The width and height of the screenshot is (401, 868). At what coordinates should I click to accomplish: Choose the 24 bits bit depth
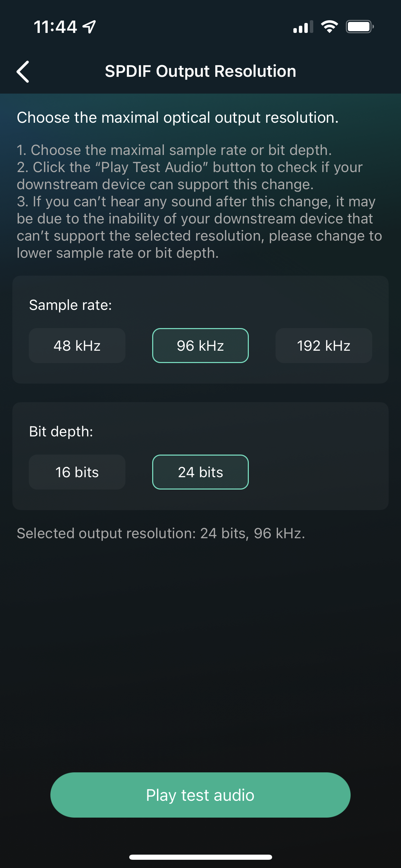tap(200, 472)
